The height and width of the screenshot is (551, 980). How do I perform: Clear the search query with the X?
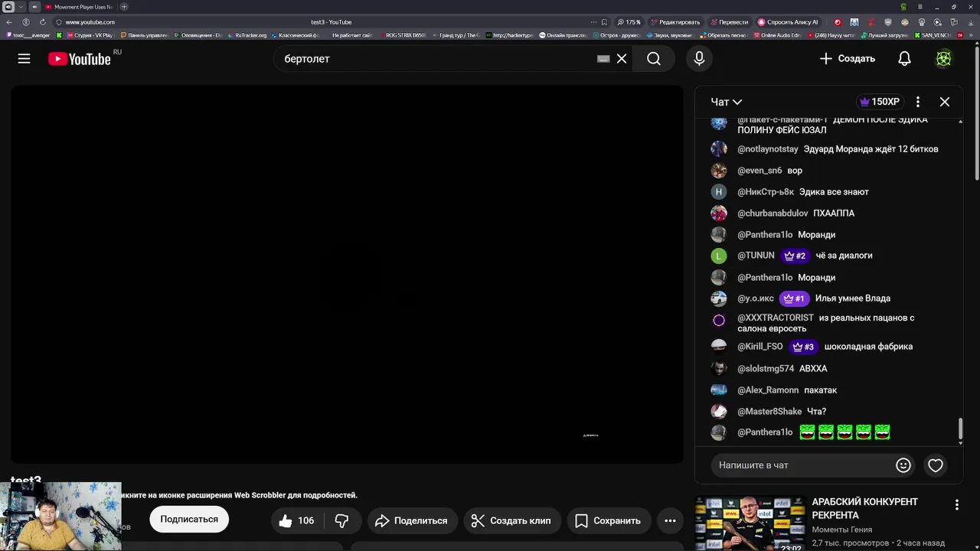pyautogui.click(x=622, y=58)
